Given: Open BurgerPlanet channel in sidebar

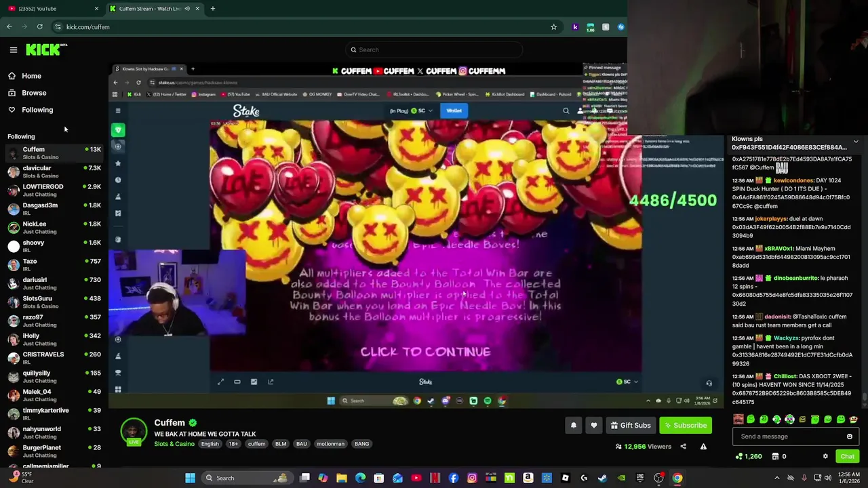Looking at the screenshot, I should click(54, 451).
